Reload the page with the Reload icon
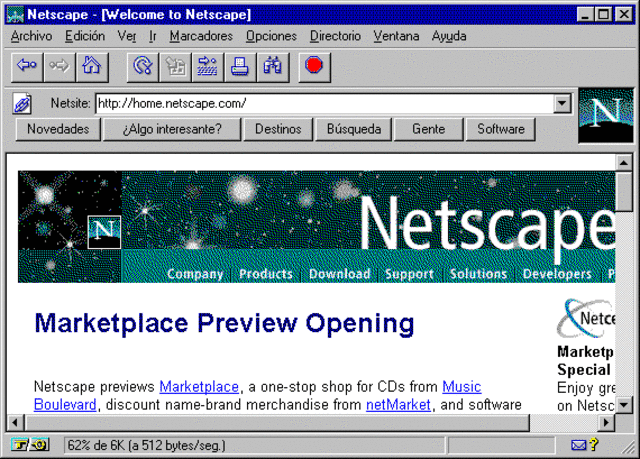 (x=142, y=67)
